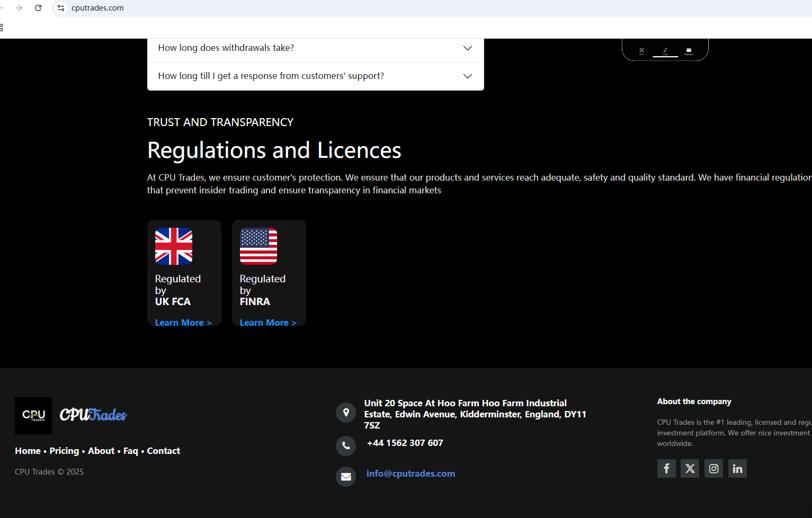This screenshot has height=518, width=812.
Task: Open the Facebook social icon
Action: click(x=666, y=468)
